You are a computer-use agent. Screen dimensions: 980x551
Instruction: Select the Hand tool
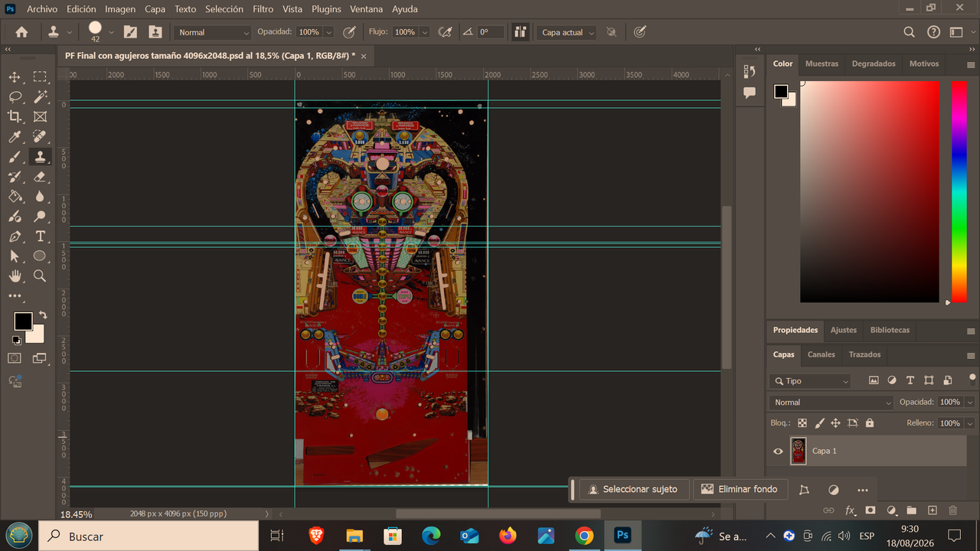pyautogui.click(x=15, y=276)
